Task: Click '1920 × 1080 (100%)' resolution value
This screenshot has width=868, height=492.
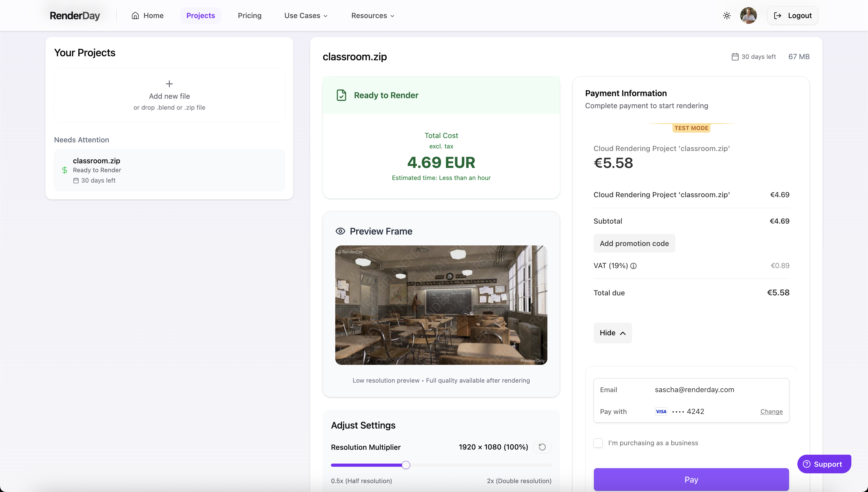Action: pos(493,447)
